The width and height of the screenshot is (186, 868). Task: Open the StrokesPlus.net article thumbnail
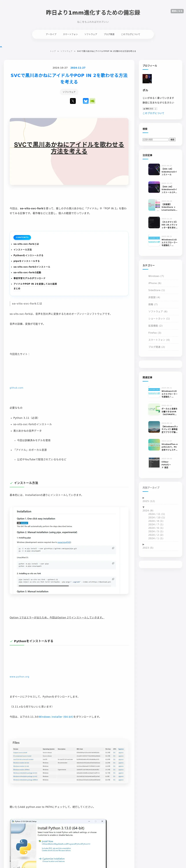click(154, 445)
